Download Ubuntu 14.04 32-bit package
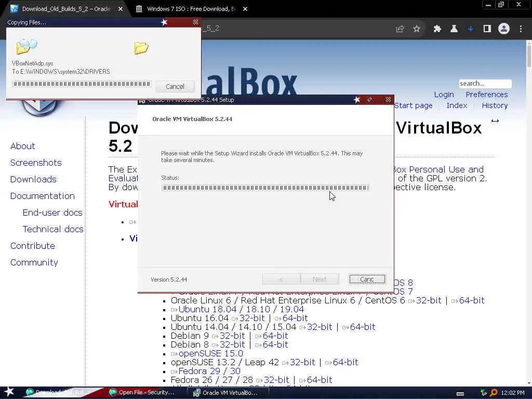532x399 pixels. click(320, 327)
